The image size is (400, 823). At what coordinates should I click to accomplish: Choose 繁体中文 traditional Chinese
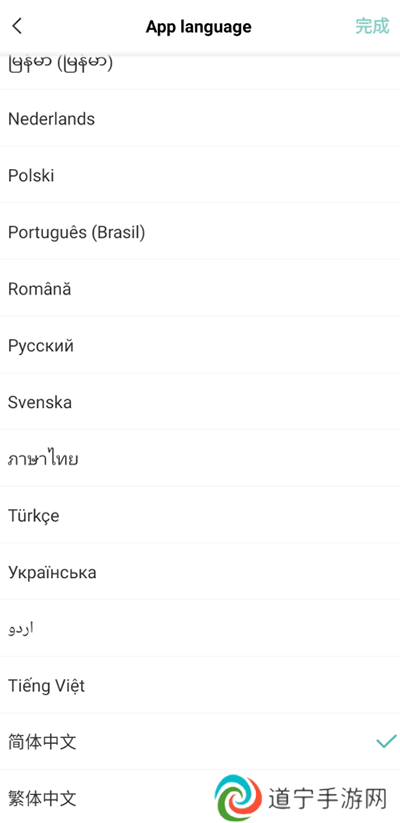[200, 797]
